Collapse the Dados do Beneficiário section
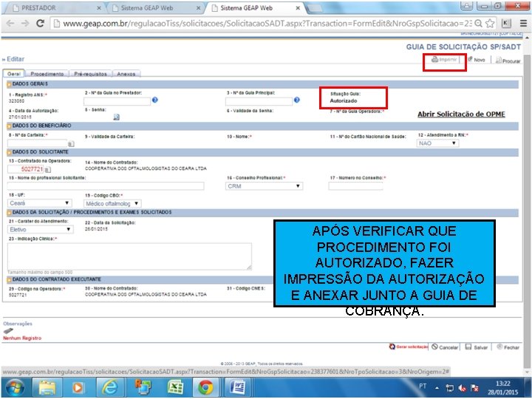The width and height of the screenshot is (532, 399). point(9,126)
